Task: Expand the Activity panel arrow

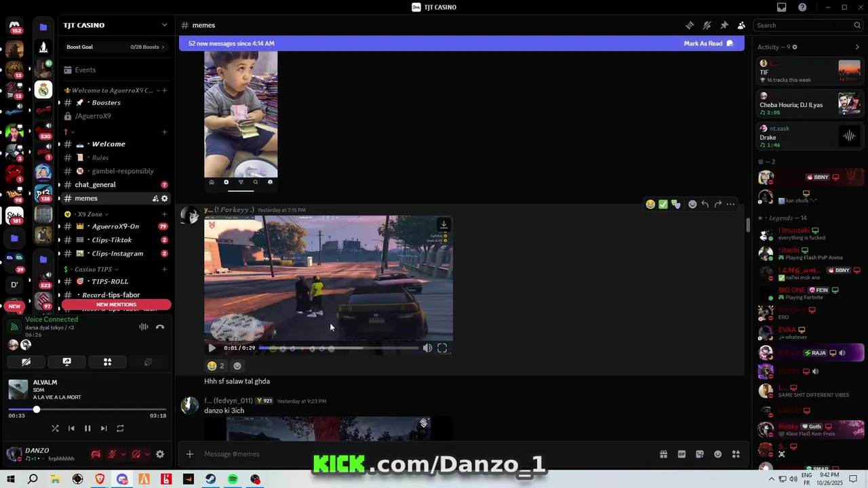Action: click(857, 47)
